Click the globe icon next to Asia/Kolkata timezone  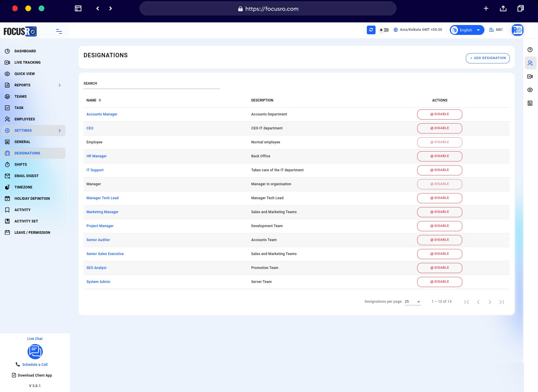tap(395, 30)
